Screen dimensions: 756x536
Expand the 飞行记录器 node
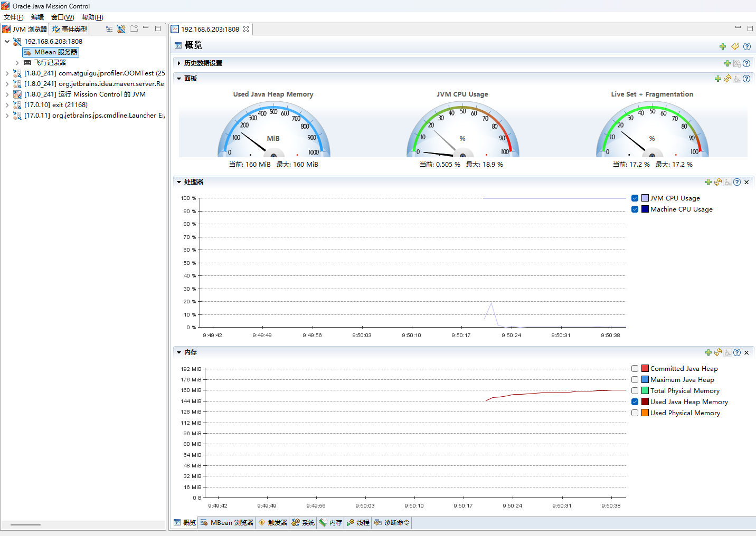17,63
